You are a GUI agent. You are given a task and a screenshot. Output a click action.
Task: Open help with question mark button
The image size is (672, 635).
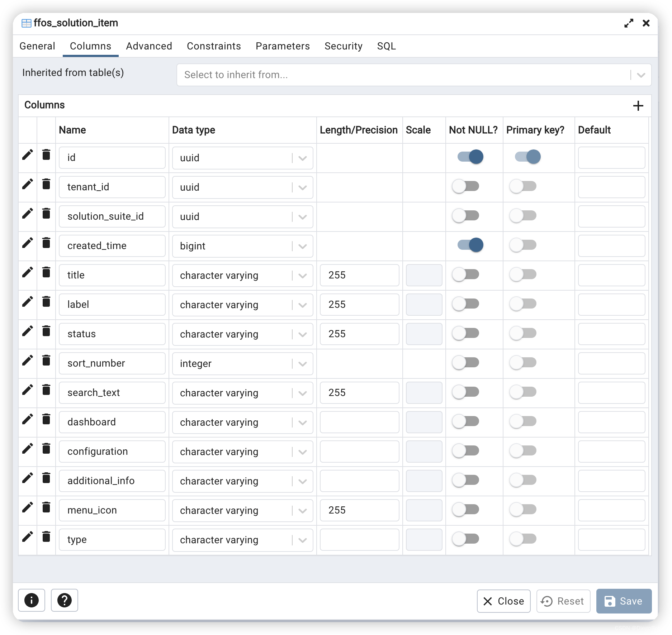click(65, 600)
